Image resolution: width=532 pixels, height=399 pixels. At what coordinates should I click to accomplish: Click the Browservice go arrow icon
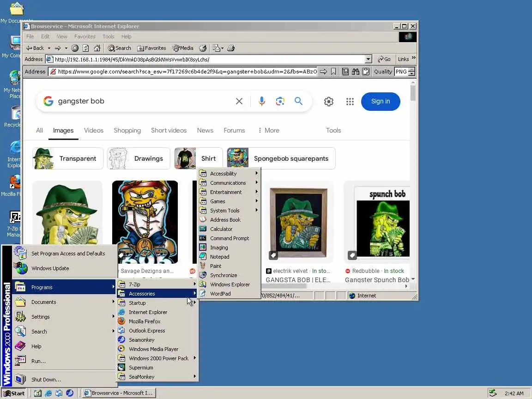(324, 72)
